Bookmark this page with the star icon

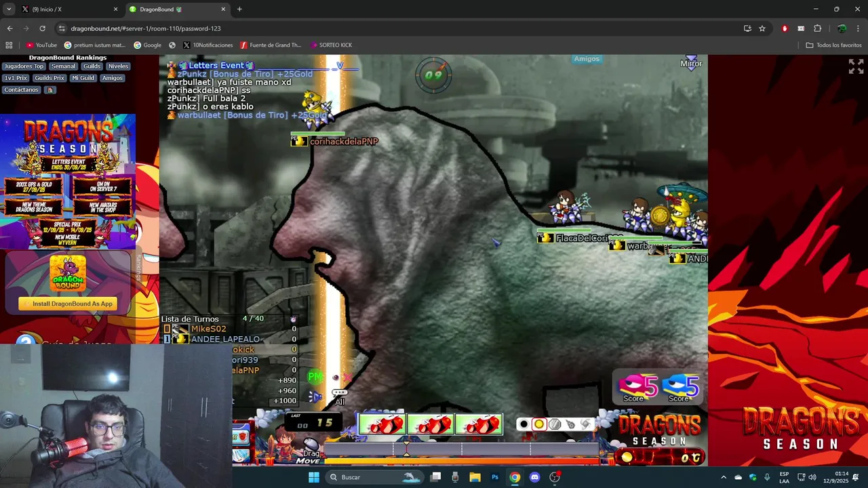click(x=762, y=28)
